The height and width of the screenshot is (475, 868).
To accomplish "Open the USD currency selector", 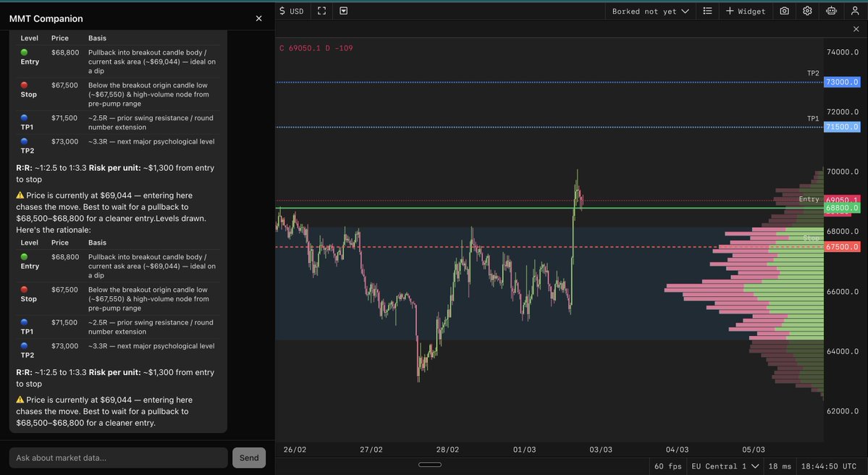I will point(292,11).
